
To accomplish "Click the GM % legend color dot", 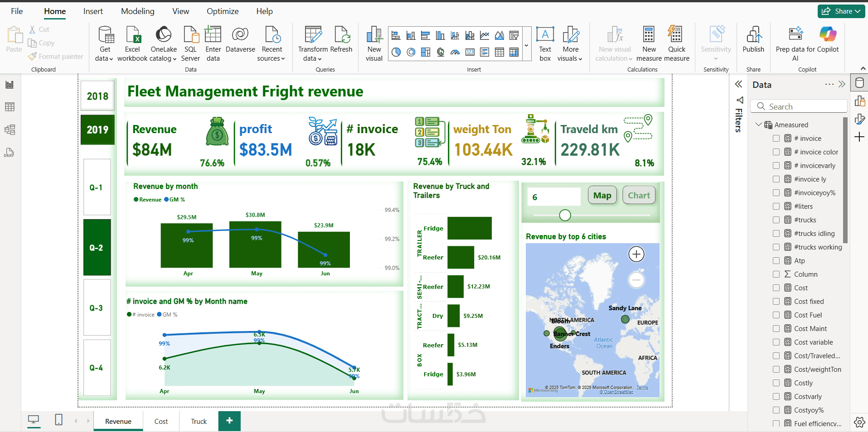I will (166, 200).
